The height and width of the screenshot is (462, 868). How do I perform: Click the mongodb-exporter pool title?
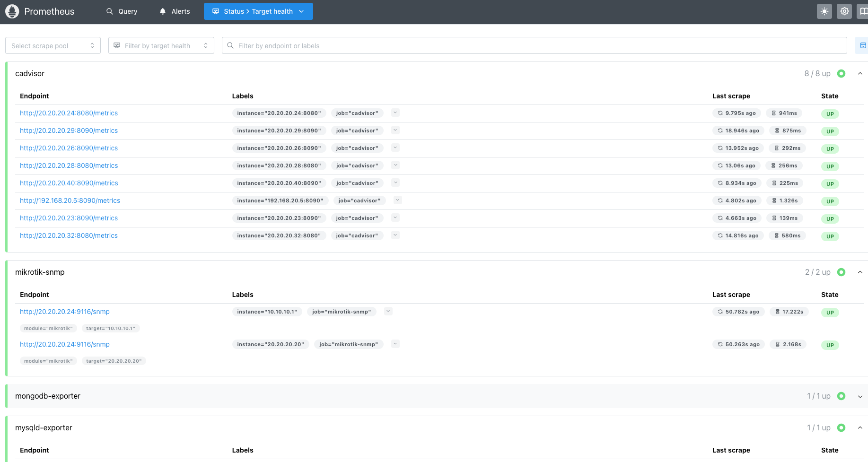tap(48, 396)
